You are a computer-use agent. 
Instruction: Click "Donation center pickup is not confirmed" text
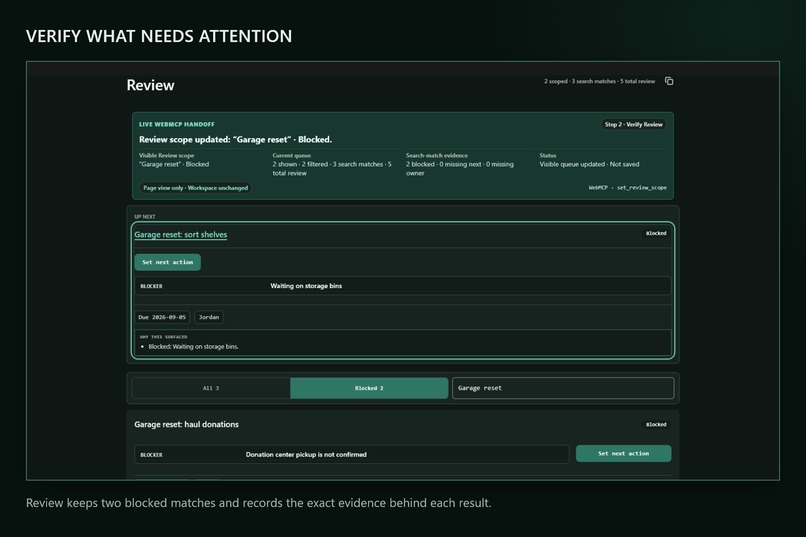coord(306,455)
